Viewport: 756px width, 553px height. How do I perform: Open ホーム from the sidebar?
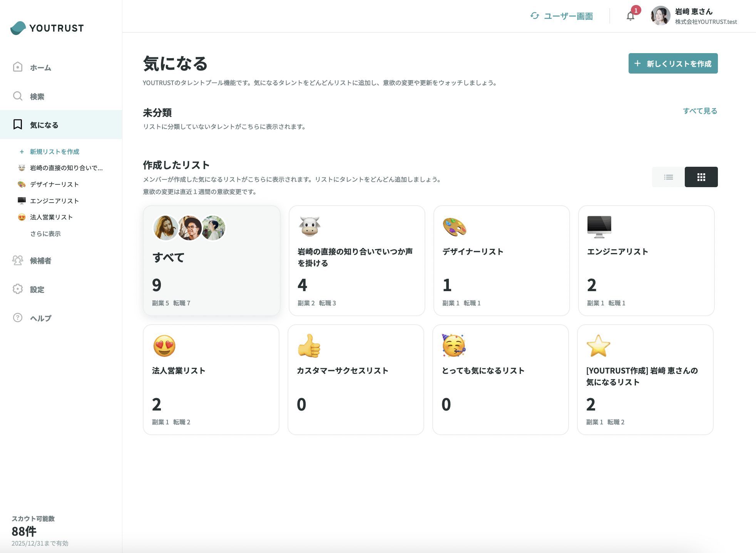(x=40, y=67)
